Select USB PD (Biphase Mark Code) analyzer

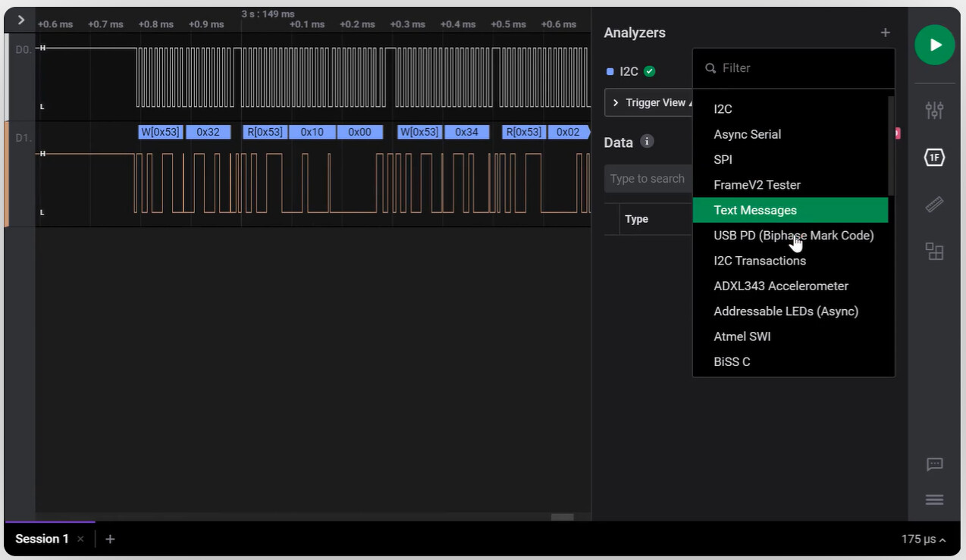(793, 235)
